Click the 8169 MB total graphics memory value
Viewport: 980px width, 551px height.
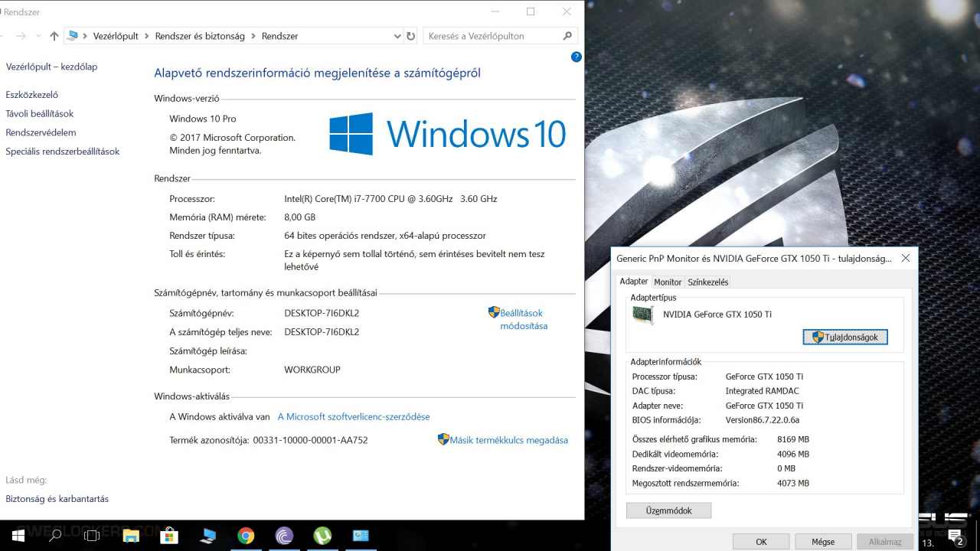point(792,439)
